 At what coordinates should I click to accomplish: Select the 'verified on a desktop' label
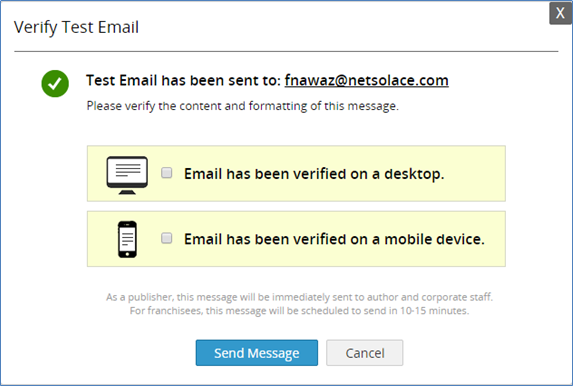(x=314, y=174)
